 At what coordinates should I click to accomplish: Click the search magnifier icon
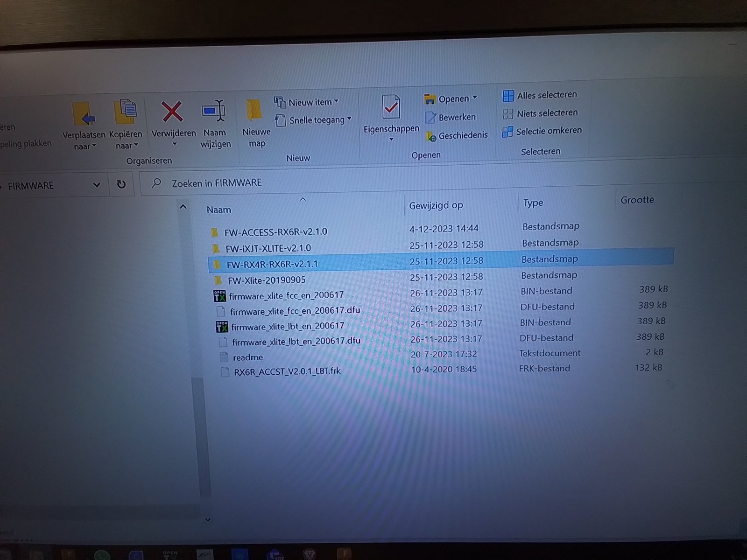pyautogui.click(x=156, y=183)
